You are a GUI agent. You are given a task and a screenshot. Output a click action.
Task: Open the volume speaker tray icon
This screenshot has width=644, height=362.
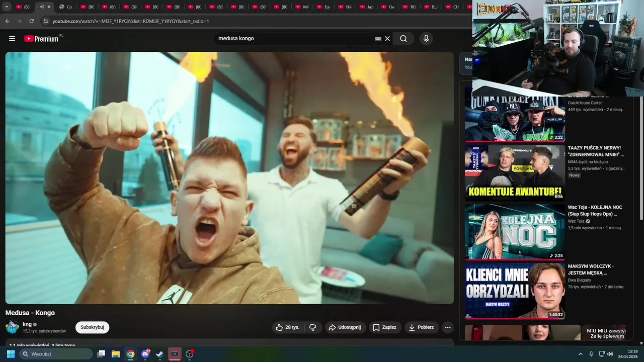610,354
